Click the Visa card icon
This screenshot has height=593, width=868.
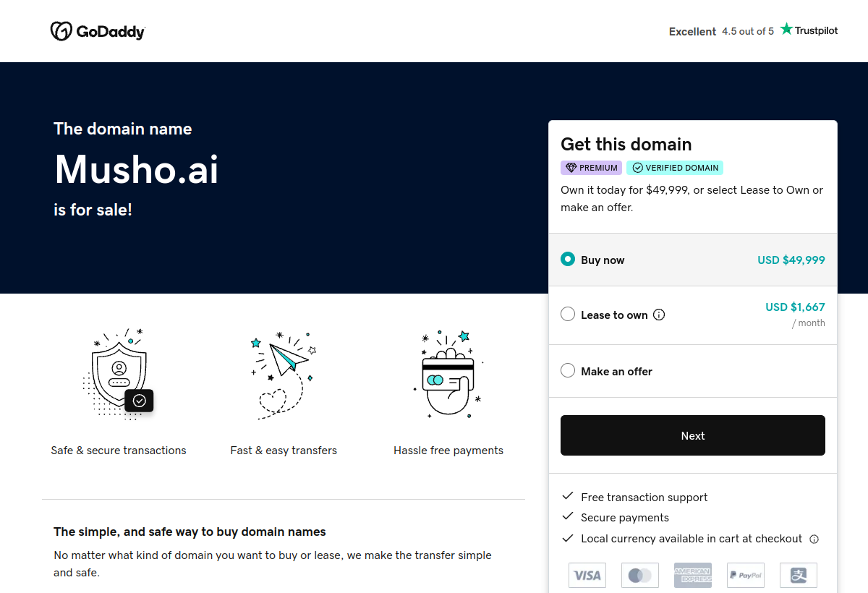click(x=587, y=576)
